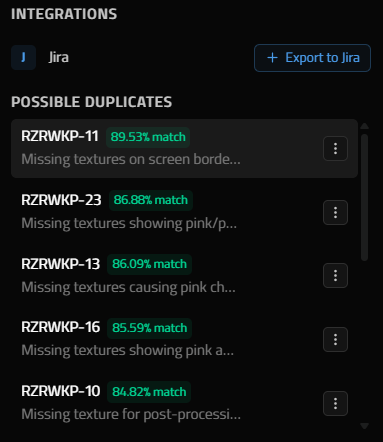Viewport: 383px width, 442px height.
Task: Click the Jira integration name label
Action: coord(59,57)
